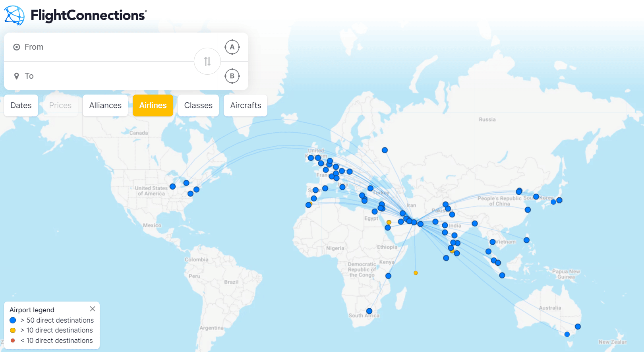The width and height of the screenshot is (644, 352).
Task: Click the point A locator icon
Action: pyautogui.click(x=232, y=47)
